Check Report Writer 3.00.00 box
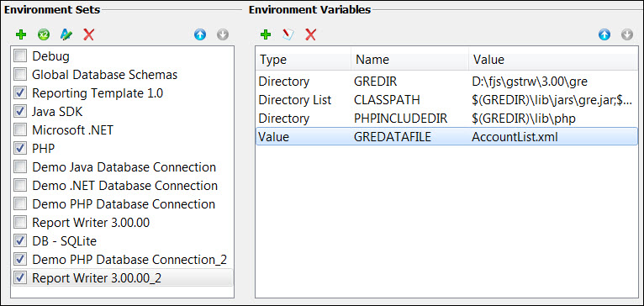 tap(20, 222)
